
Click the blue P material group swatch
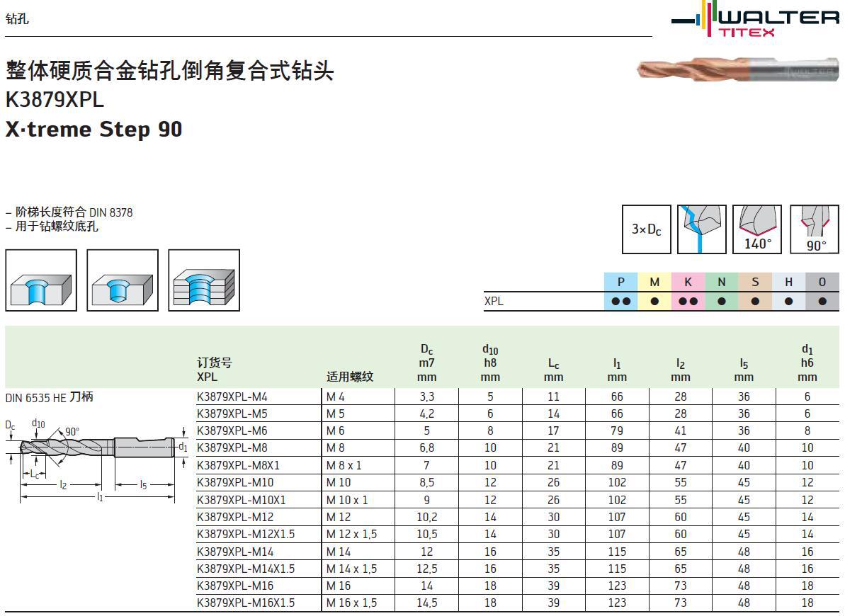(620, 282)
